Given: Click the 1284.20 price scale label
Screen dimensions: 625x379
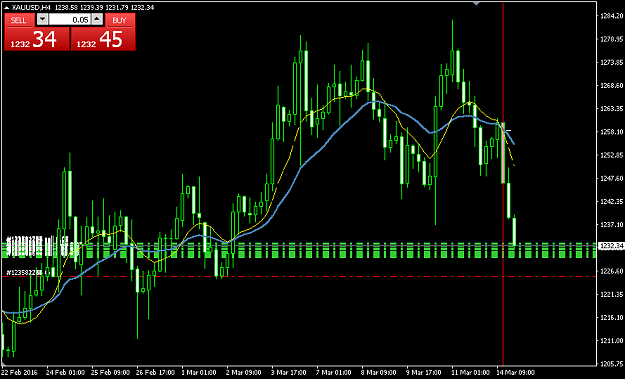Looking at the screenshot, I should 611,16.
